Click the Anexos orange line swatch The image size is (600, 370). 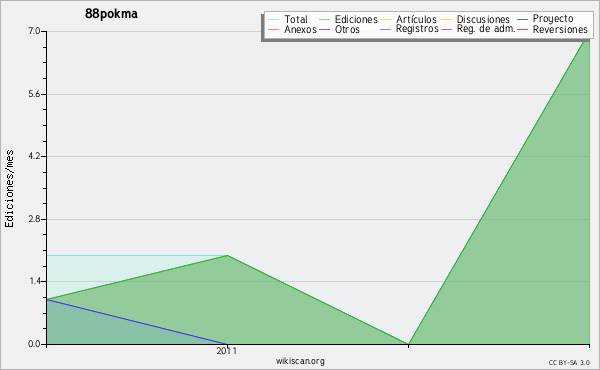(274, 29)
